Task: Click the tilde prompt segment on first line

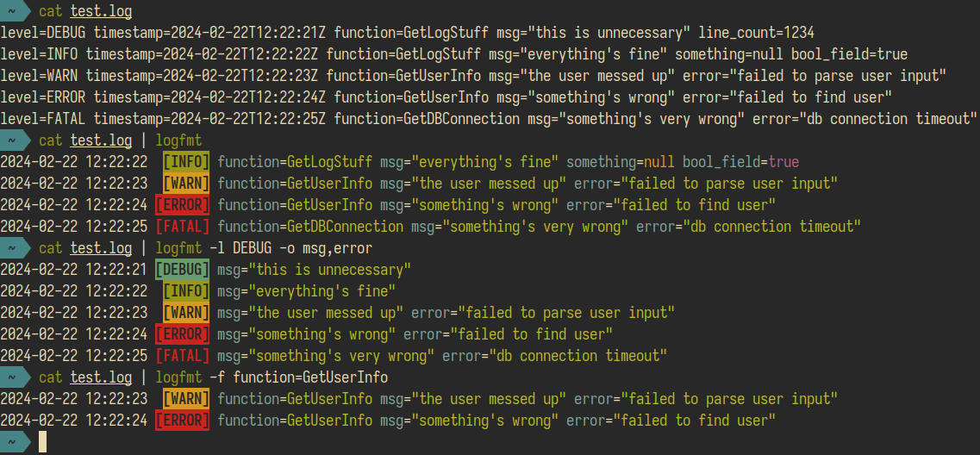Action: click(x=15, y=11)
